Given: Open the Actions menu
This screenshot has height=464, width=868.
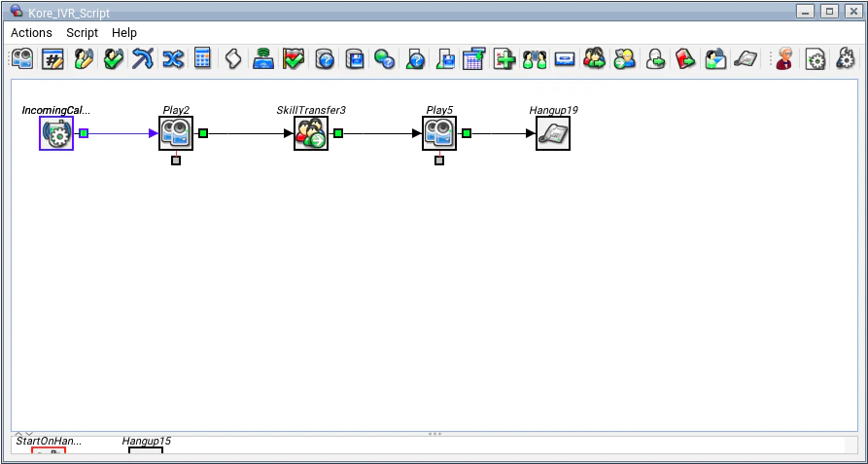Looking at the screenshot, I should click(31, 33).
